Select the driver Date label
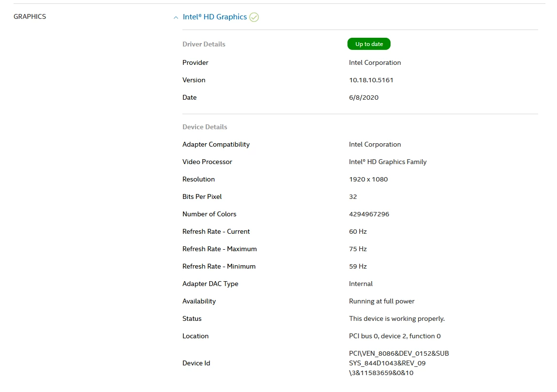 (189, 97)
